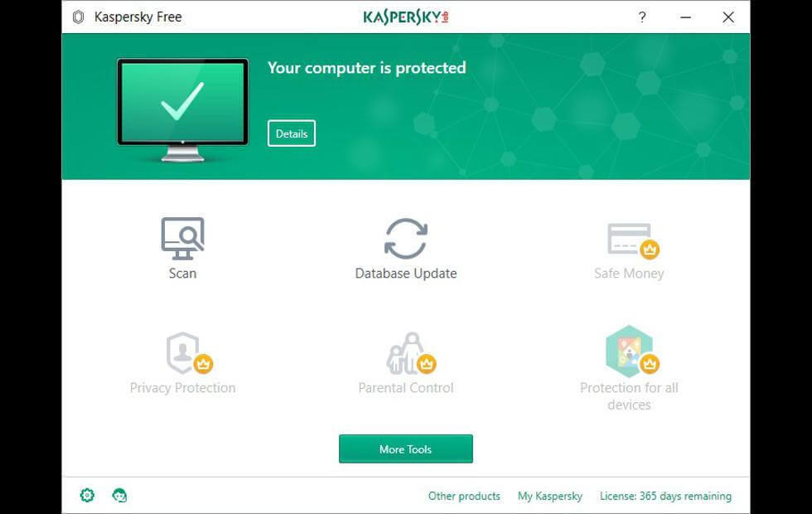Click the Parental Control label
Viewport: 812px width, 514px height.
[x=406, y=388]
